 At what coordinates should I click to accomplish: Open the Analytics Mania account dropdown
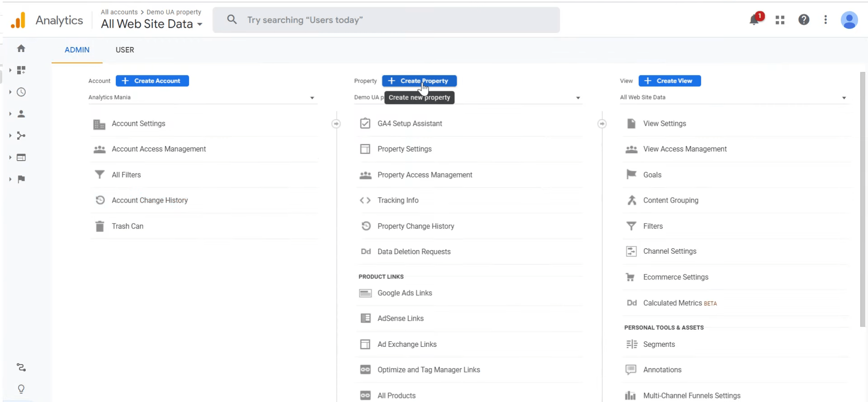click(x=202, y=97)
